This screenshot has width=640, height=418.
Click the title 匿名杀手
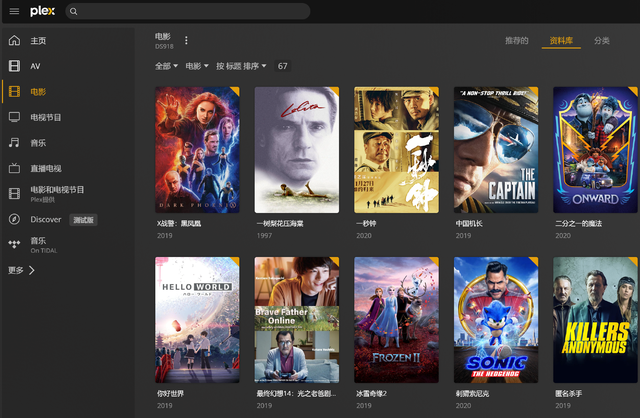coord(569,394)
